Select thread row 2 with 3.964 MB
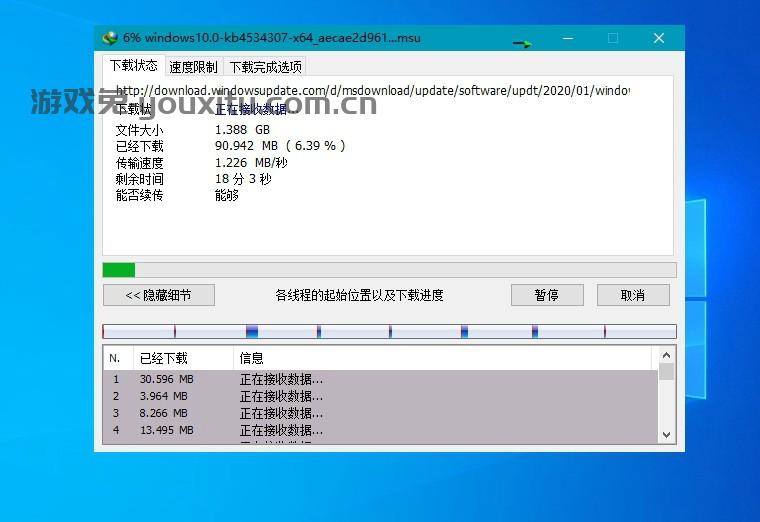The image size is (760, 522). click(x=380, y=396)
